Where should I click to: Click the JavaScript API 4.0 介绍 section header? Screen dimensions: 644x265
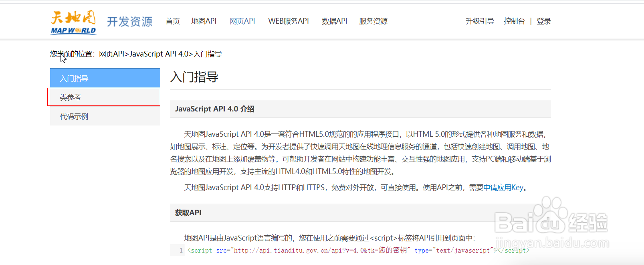(361, 109)
